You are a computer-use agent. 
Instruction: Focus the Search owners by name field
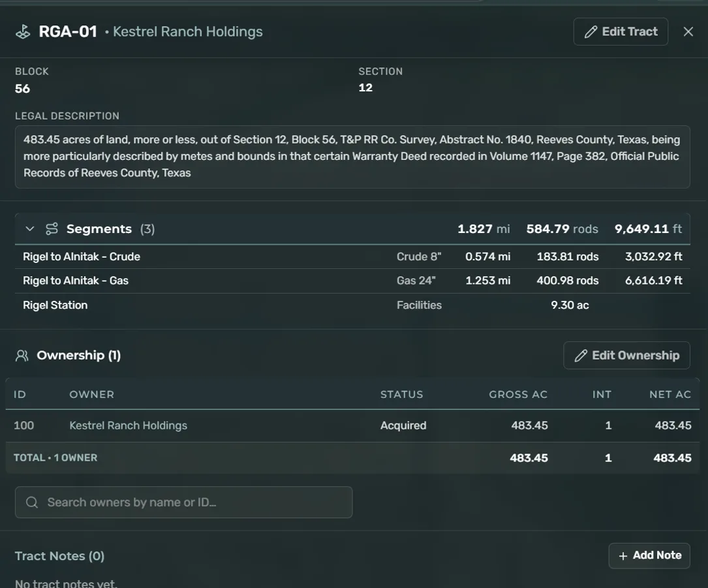(184, 503)
